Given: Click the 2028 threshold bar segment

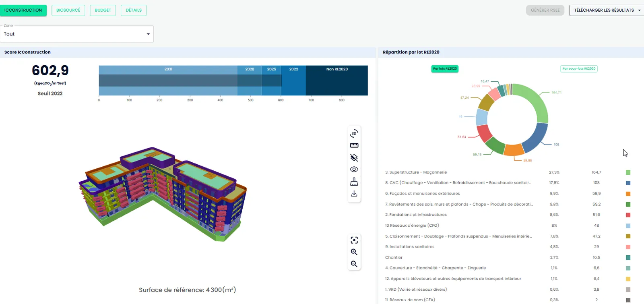Looking at the screenshot, I should point(250,81).
